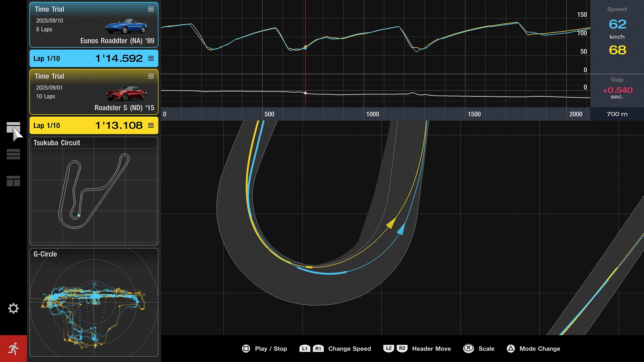644x362 pixels.
Task: Click the Change Speed label
Action: (349, 349)
